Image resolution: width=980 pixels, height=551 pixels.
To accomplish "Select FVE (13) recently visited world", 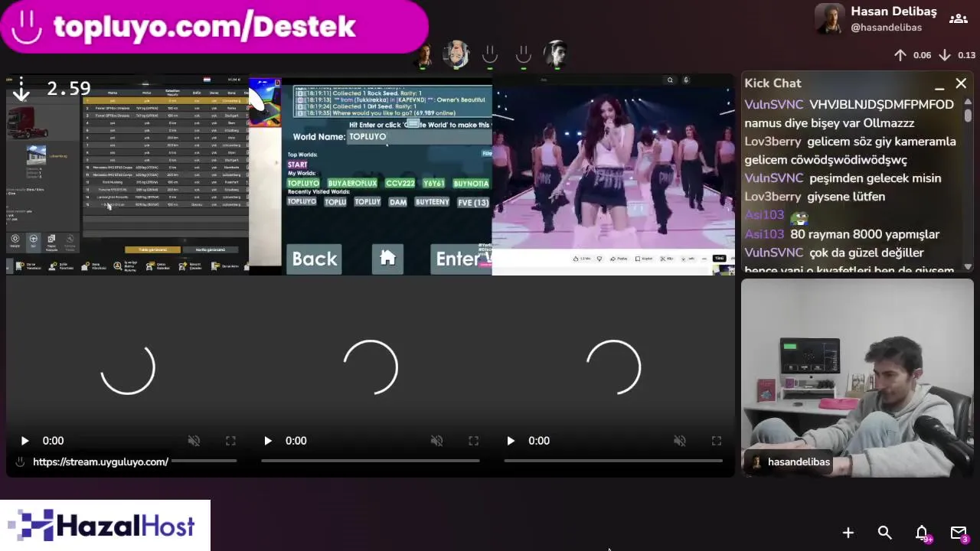I will [x=473, y=202].
